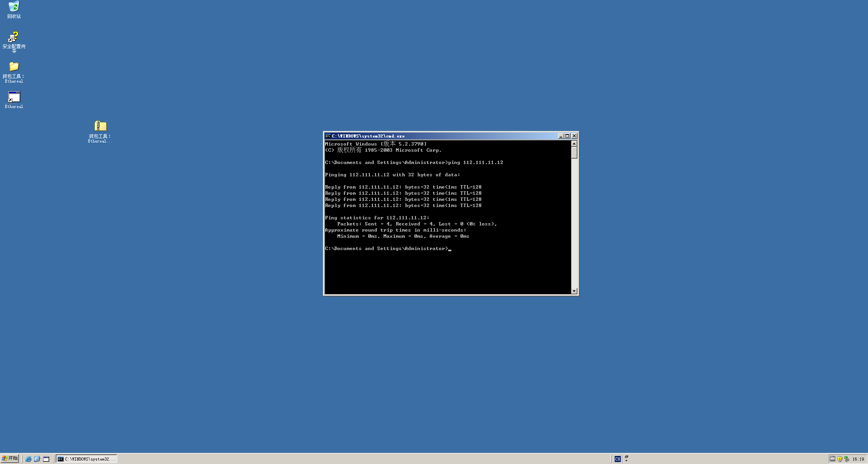Launch Internet Explorer from Quick Launch
The image size is (868, 464).
click(28, 459)
